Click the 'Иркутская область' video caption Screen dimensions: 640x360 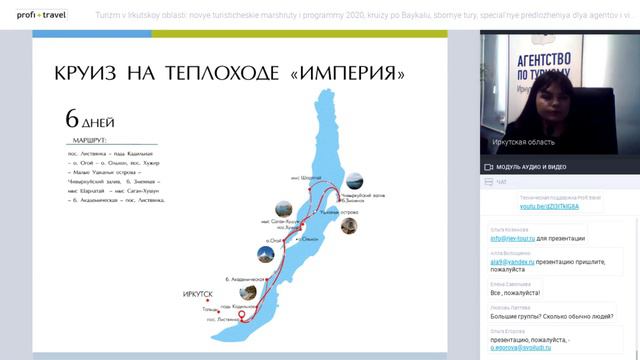click(523, 142)
